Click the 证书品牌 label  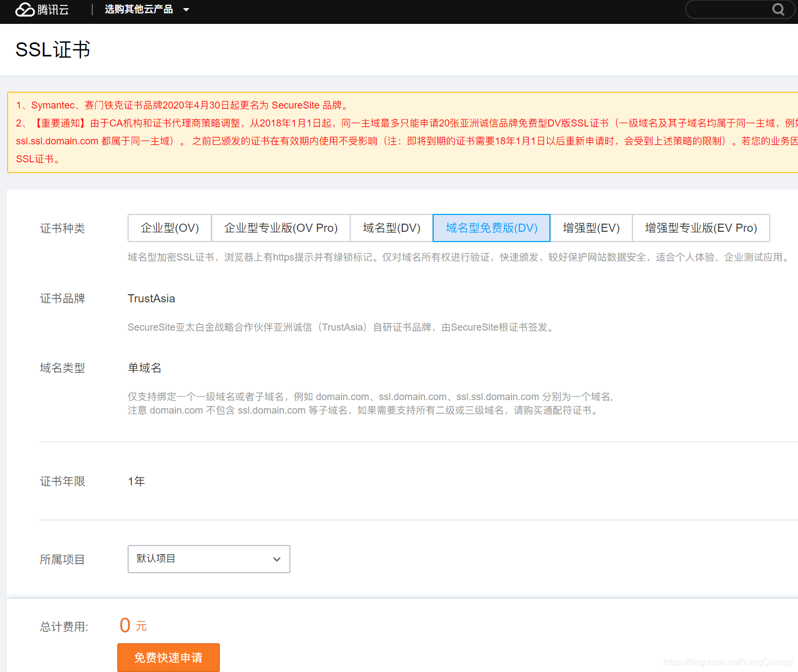62,299
